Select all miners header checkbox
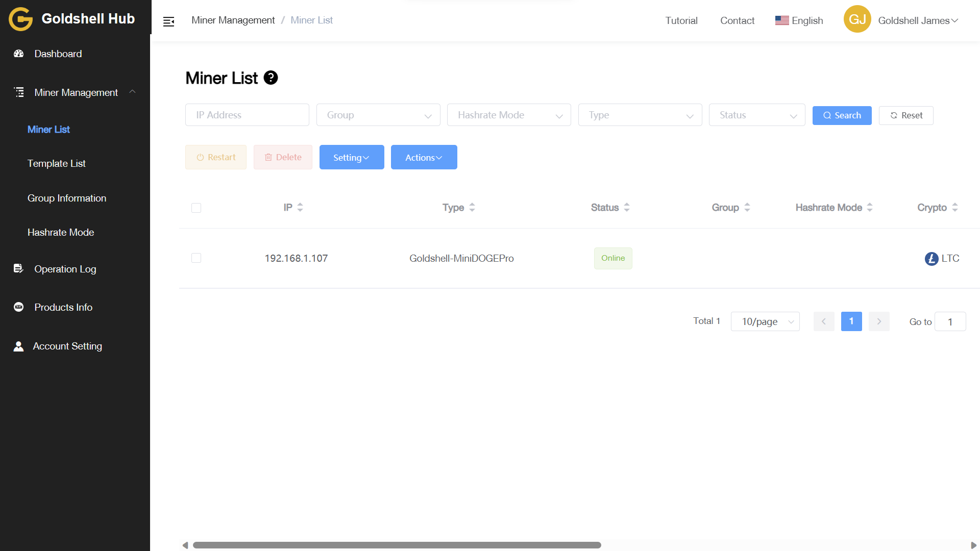This screenshot has height=551, width=980. (x=196, y=208)
